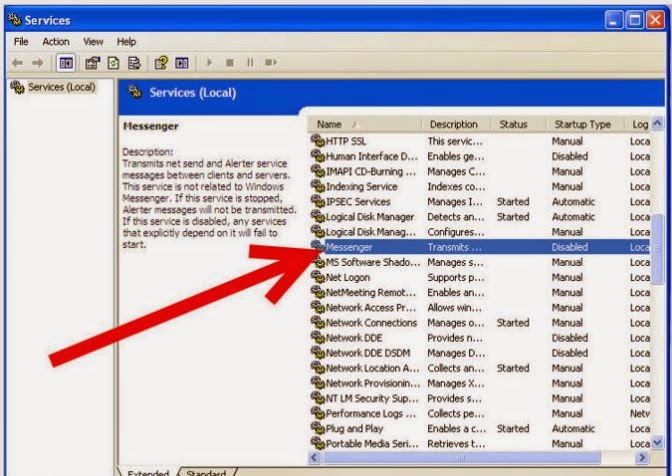
Task: Click the toolbar icon right of Help
Action: point(182,63)
